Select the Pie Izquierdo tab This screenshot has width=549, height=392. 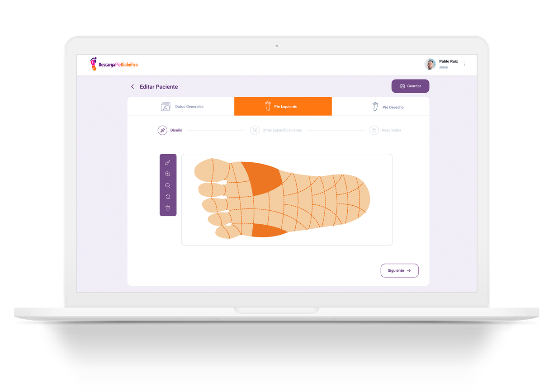(x=283, y=106)
